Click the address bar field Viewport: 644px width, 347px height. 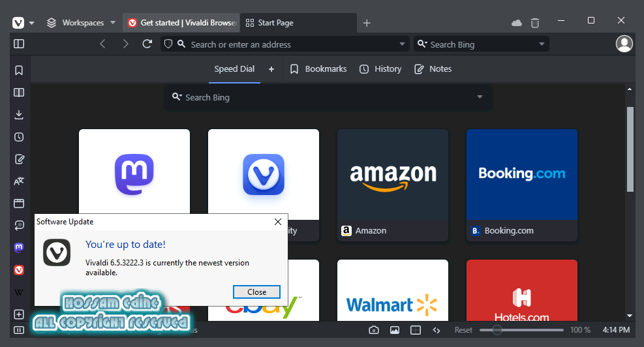click(284, 44)
